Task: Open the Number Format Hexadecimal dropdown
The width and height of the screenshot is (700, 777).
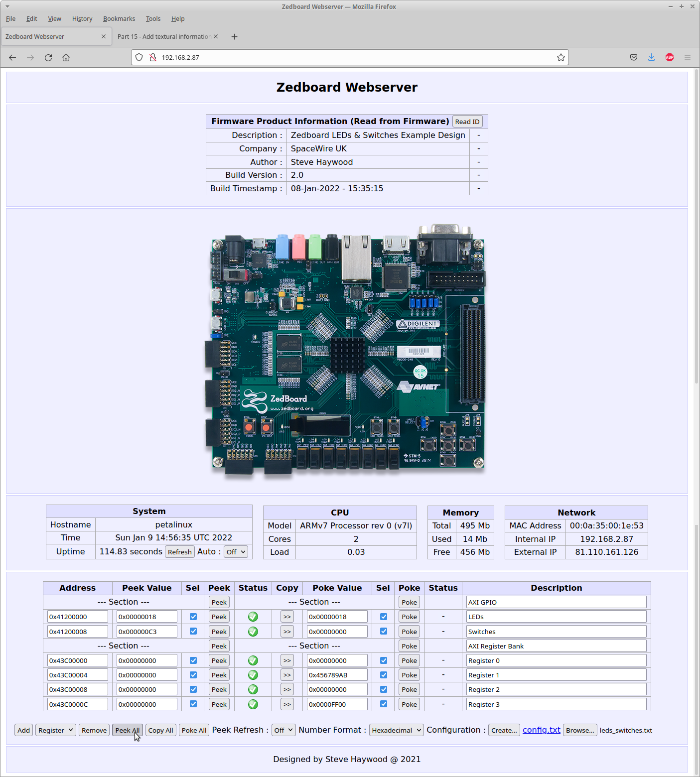Action: pyautogui.click(x=397, y=730)
